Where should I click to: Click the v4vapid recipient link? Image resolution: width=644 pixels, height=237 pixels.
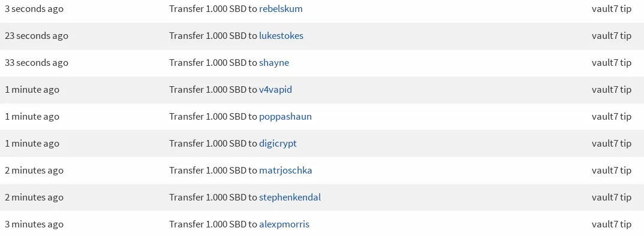[x=276, y=89]
